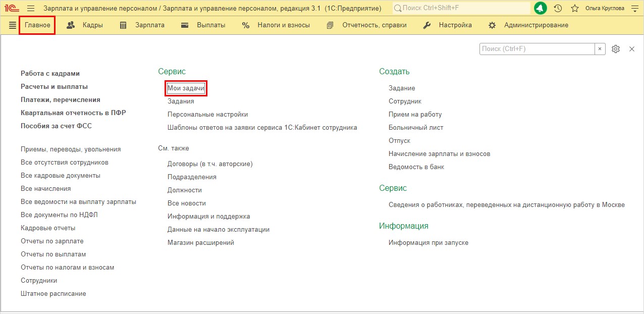Open the Выплаты section
The width and height of the screenshot is (644, 314).
tap(211, 25)
